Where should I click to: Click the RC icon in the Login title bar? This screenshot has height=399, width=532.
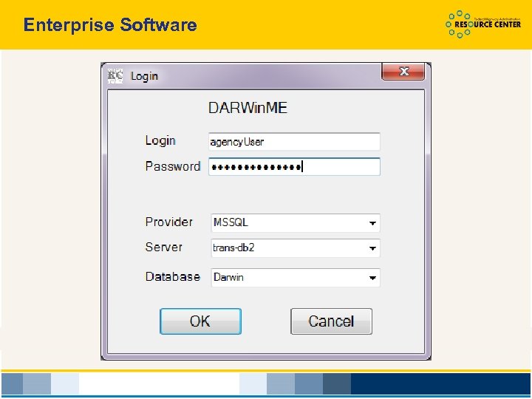(115, 76)
